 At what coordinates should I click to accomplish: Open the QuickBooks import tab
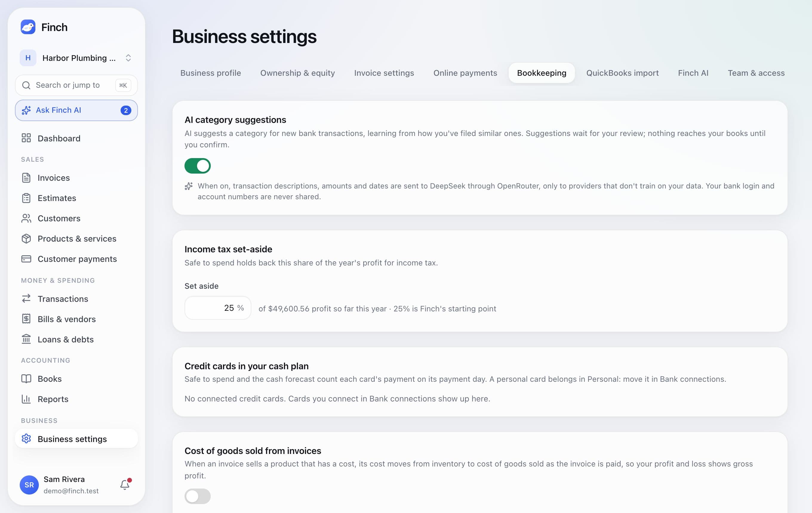coord(622,73)
